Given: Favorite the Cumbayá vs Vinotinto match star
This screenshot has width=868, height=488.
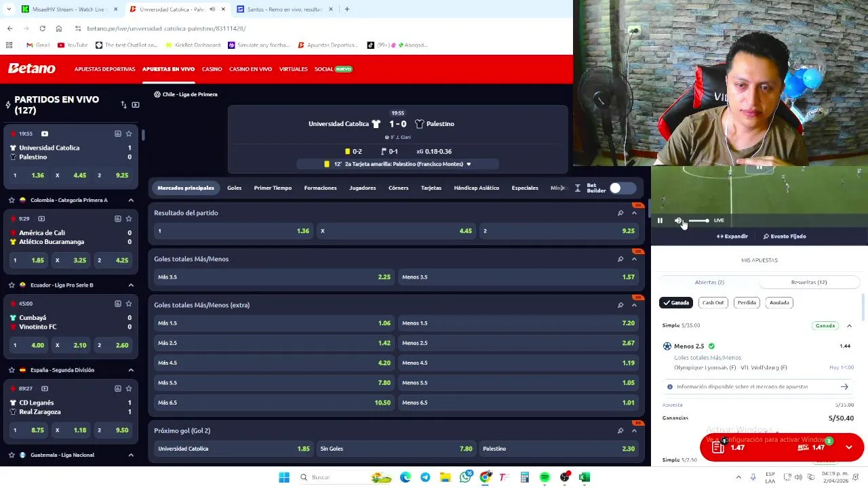Looking at the screenshot, I should click(129, 304).
